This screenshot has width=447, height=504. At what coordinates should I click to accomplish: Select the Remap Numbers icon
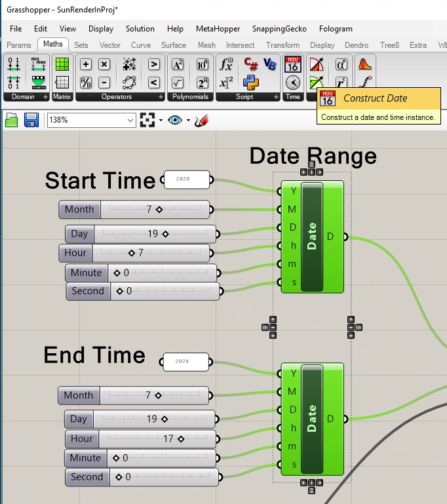tap(38, 83)
